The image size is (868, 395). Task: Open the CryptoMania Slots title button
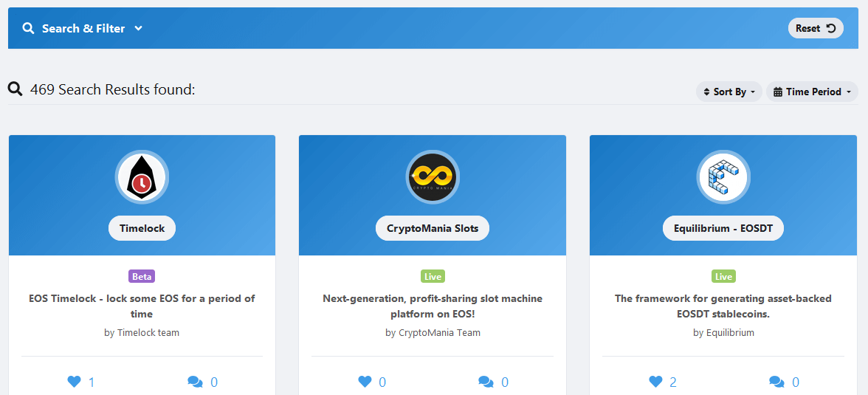[x=432, y=228]
